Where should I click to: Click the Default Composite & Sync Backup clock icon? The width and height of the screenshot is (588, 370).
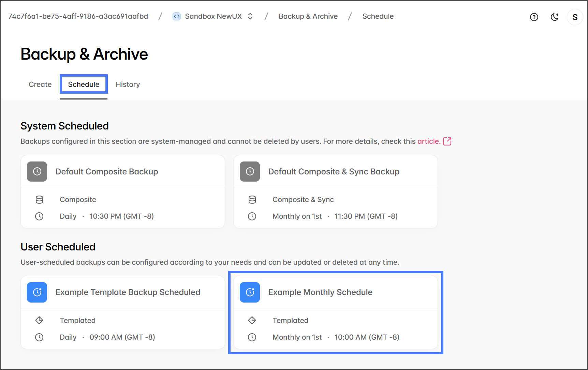point(250,172)
